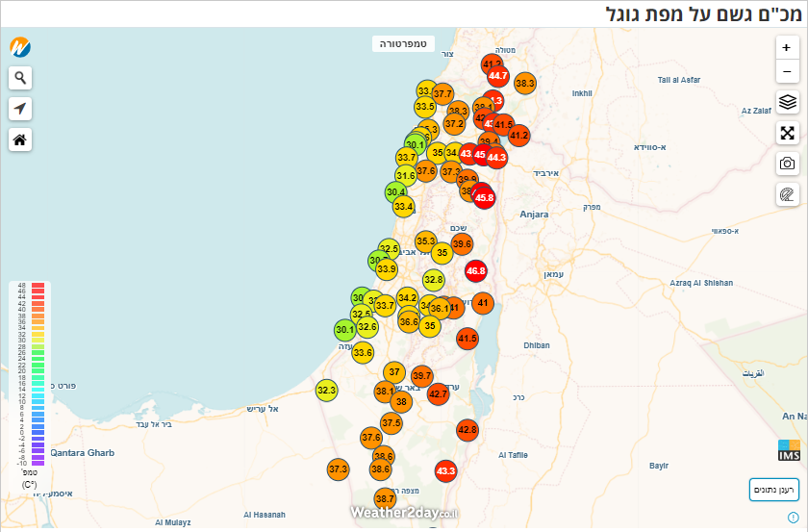This screenshot has height=532, width=808.
Task: Select the 37.5 station marker
Action: click(x=391, y=422)
